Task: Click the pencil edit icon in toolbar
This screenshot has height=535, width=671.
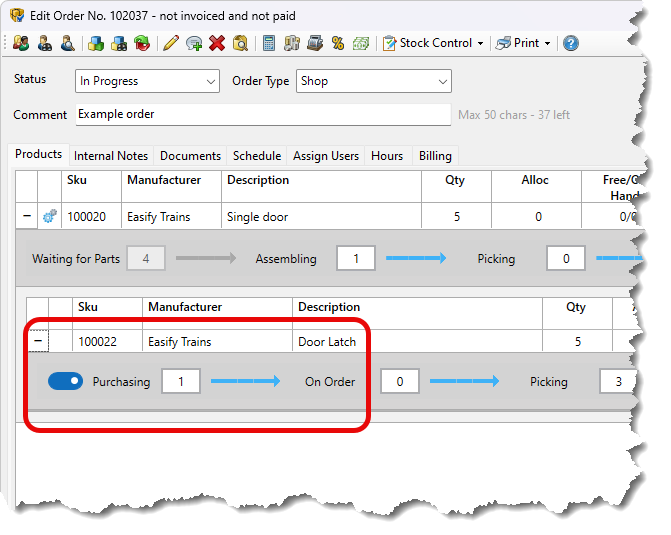Action: (x=171, y=43)
